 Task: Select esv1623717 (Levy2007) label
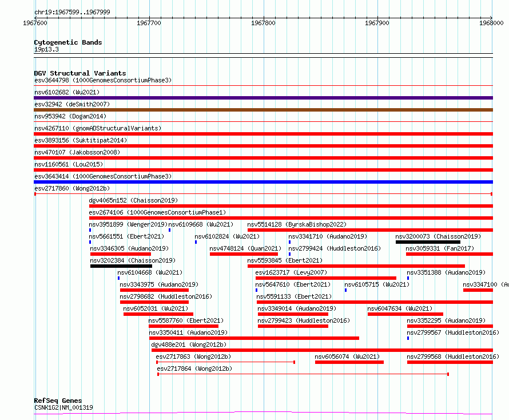(x=291, y=272)
